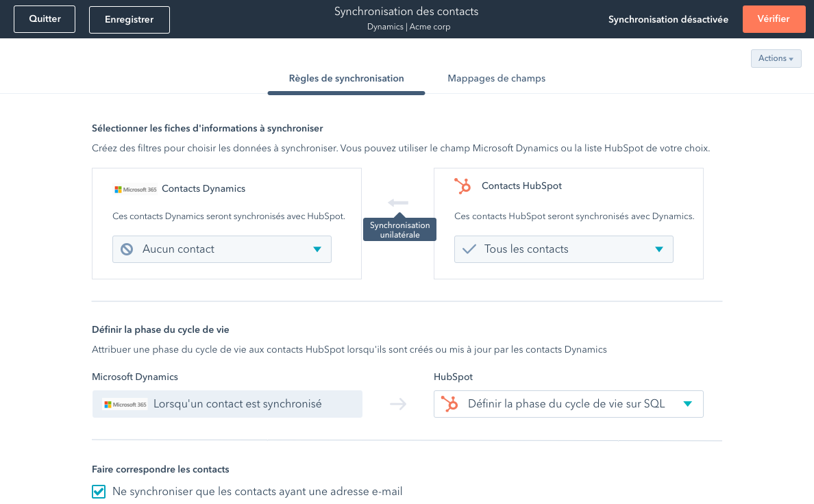
Task: Select the Règles de synchronisation tab
Action: coord(346,79)
